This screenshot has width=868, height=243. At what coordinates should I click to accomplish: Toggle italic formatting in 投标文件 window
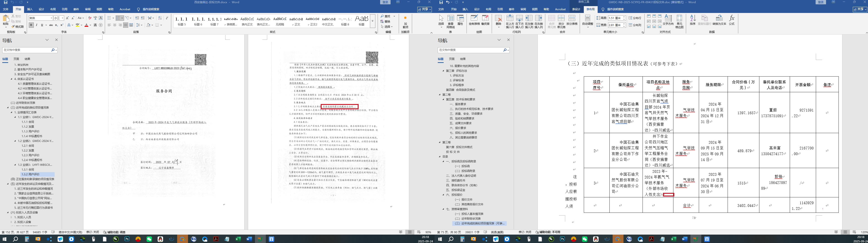click(x=37, y=25)
